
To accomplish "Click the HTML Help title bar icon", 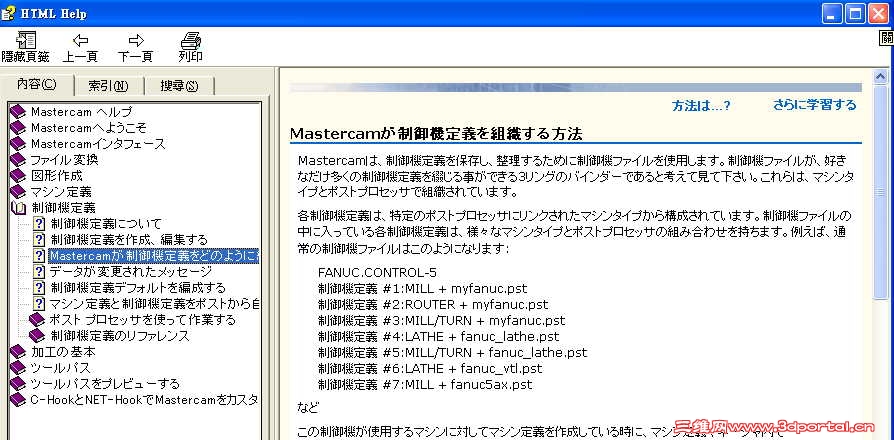I will click(9, 13).
